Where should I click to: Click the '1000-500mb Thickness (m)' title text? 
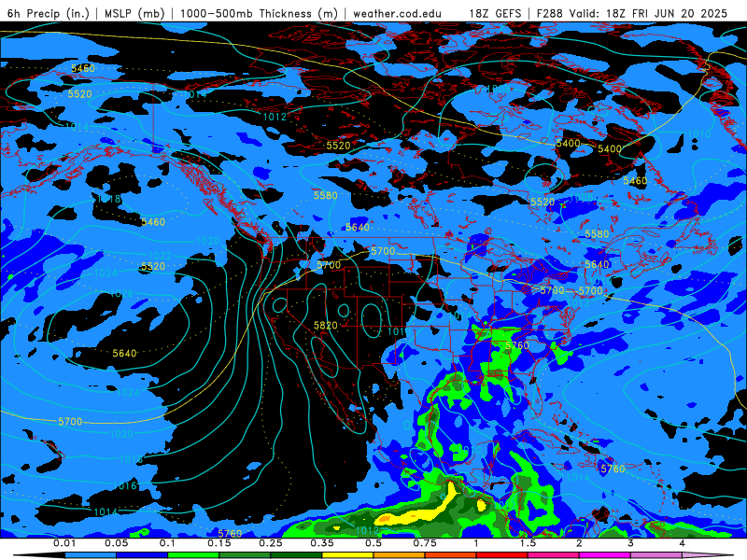pos(259,13)
